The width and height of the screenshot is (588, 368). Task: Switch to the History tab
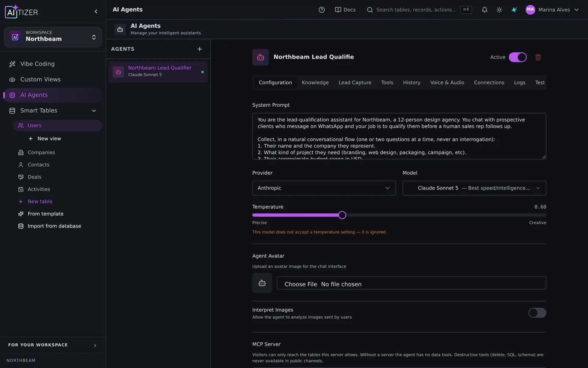pyautogui.click(x=412, y=82)
